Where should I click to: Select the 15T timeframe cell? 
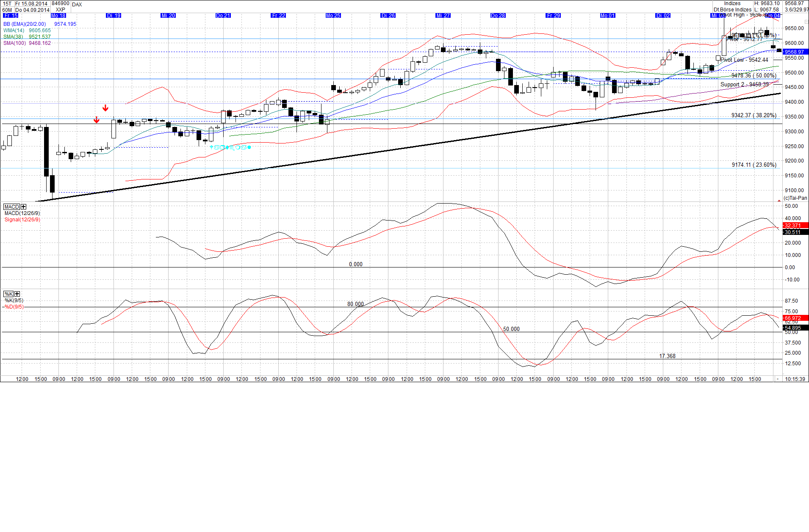point(7,3)
